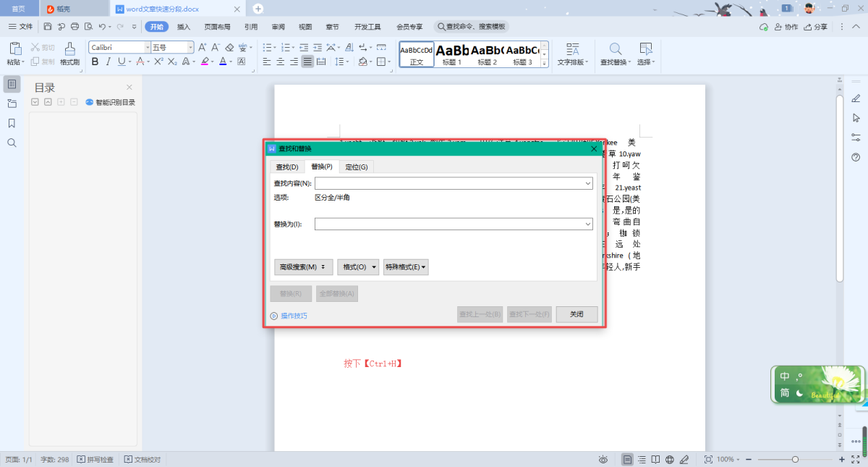Toggle spell check (拼写检查) in status bar
This screenshot has width=868, height=467.
(x=95, y=460)
